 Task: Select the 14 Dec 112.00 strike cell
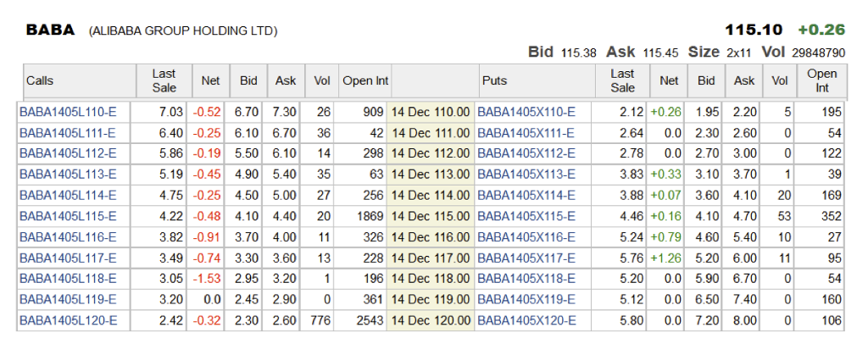431,153
